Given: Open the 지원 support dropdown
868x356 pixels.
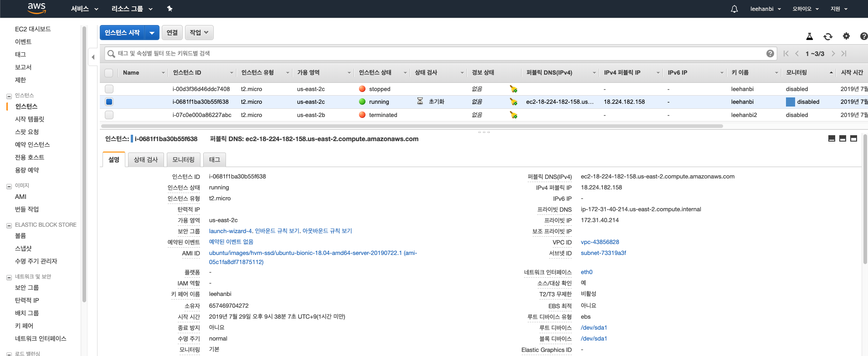Looking at the screenshot, I should click(x=839, y=9).
